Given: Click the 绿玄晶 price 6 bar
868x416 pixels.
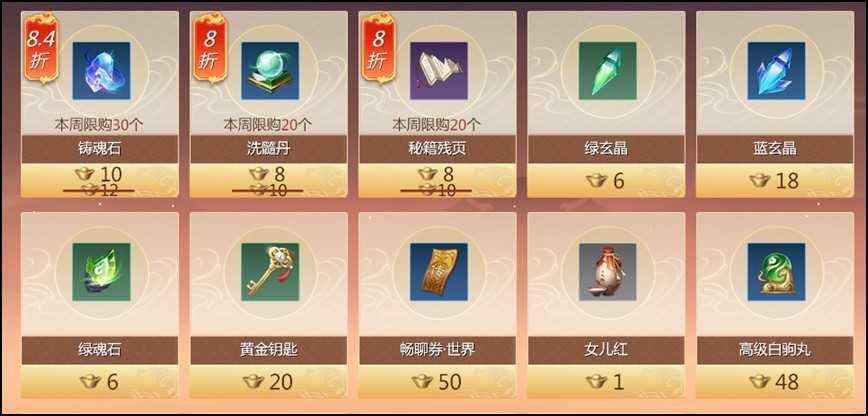Looking at the screenshot, I should pos(606,180).
